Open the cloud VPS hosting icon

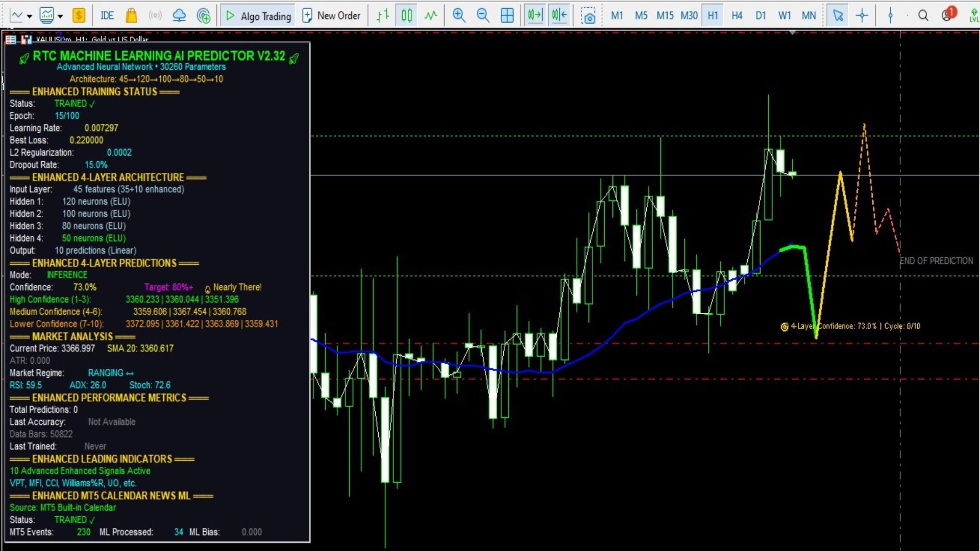pos(179,15)
